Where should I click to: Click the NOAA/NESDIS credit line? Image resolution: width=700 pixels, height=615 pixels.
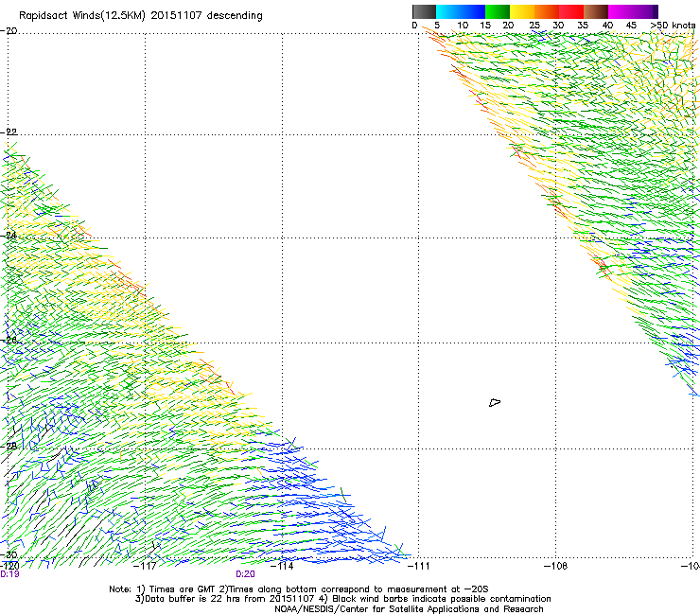(x=409, y=609)
